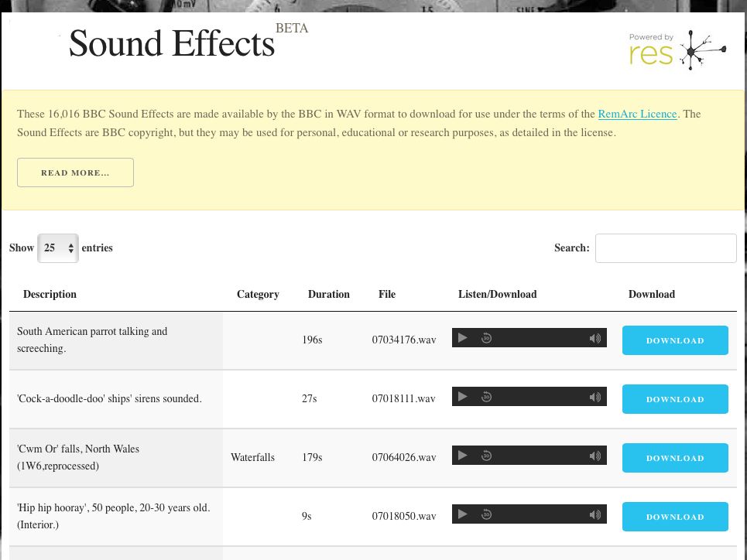The width and height of the screenshot is (747, 560).
Task: Click the READ MORE button
Action: tap(75, 172)
